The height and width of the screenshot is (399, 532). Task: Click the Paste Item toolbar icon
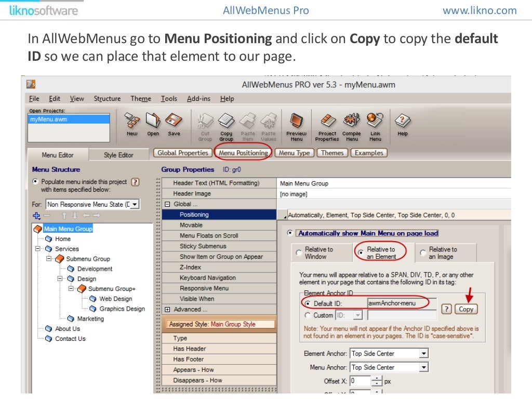pos(248,127)
